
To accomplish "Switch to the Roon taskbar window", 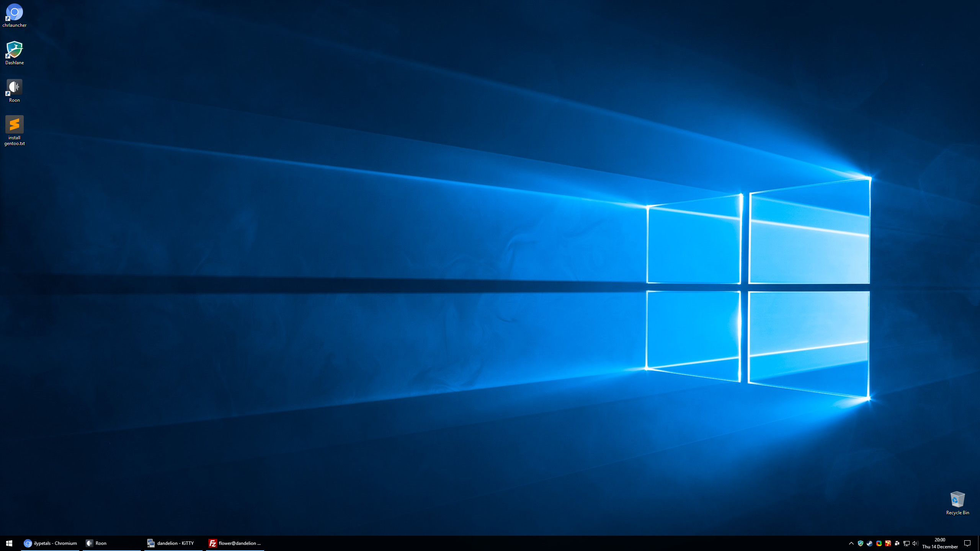I will tap(112, 543).
